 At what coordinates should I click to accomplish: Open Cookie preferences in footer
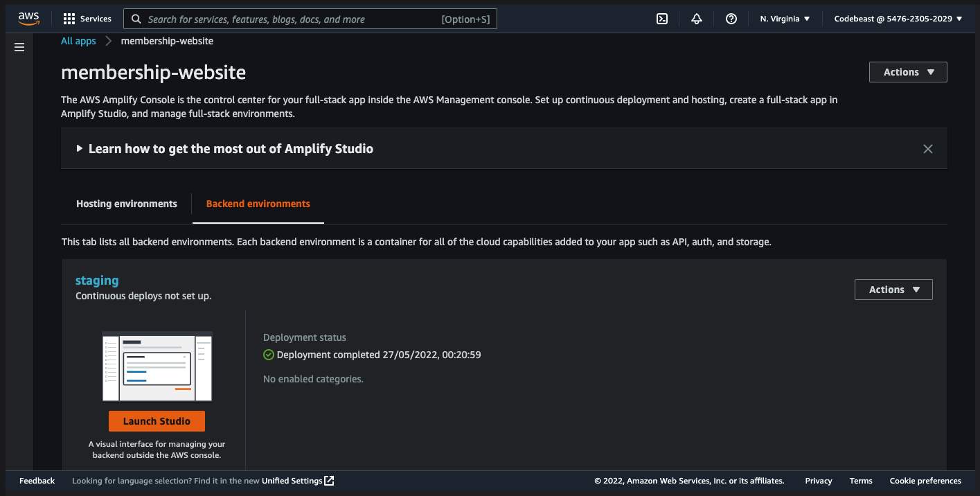[x=925, y=481]
